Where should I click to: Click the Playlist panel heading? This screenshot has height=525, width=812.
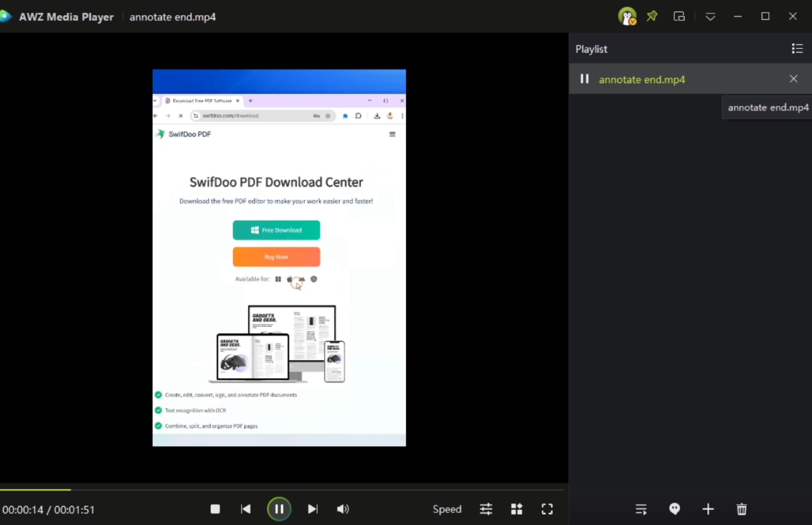591,49
